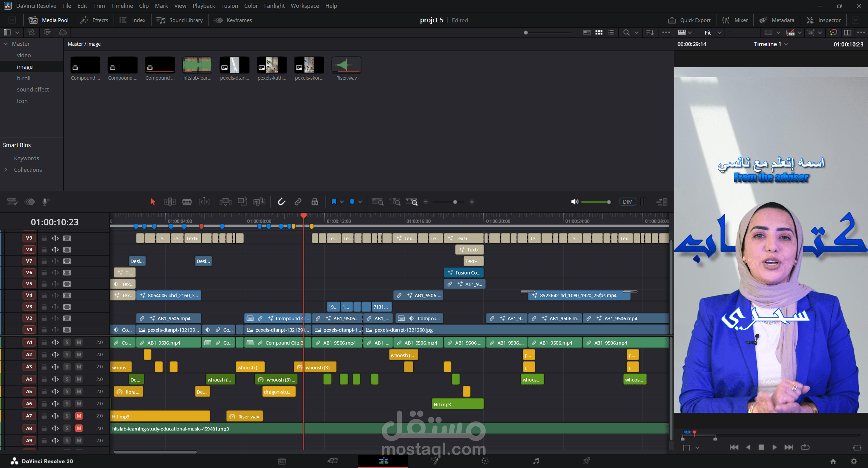The image size is (868, 468).
Task: Toggle auto track selector on V5
Action: click(55, 284)
